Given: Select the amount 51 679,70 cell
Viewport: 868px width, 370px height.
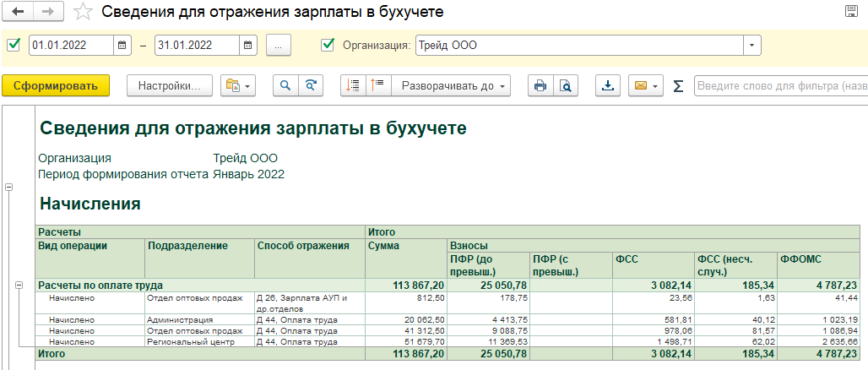Looking at the screenshot, I should click(x=406, y=342).
